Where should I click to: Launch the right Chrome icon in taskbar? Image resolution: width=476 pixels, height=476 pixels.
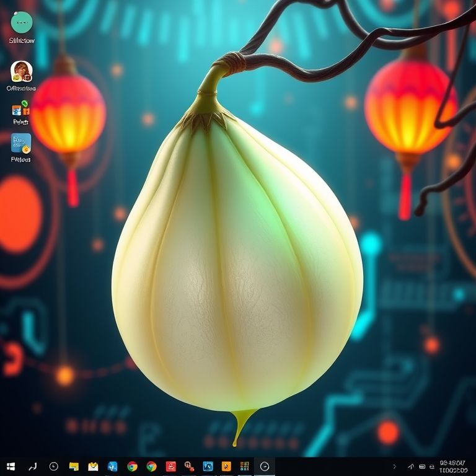pyautogui.click(x=151, y=466)
